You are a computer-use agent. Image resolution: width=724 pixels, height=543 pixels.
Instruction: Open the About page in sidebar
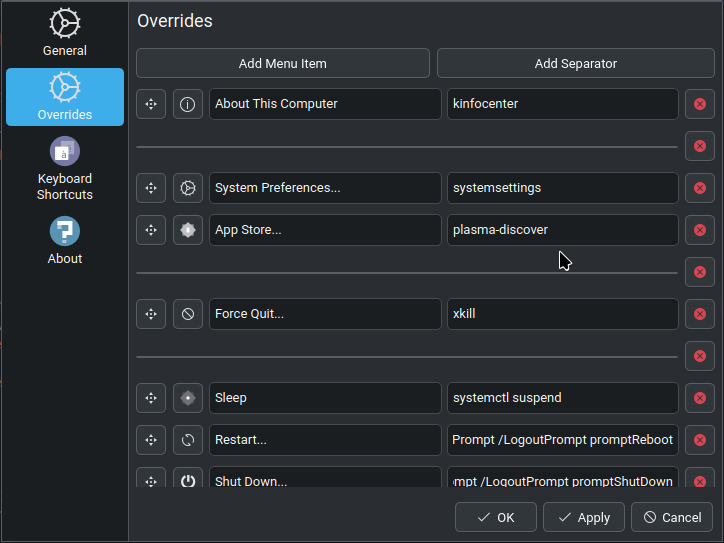pos(65,241)
